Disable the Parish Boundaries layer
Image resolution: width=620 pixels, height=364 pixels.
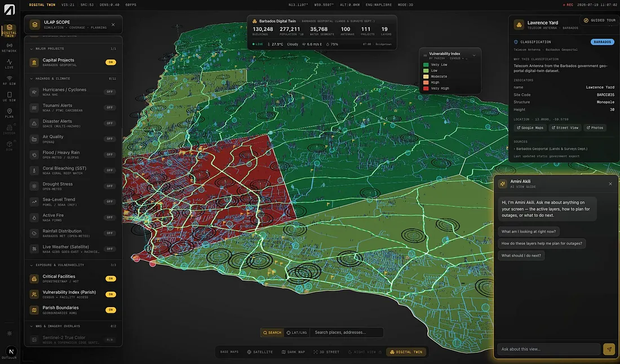click(x=110, y=310)
